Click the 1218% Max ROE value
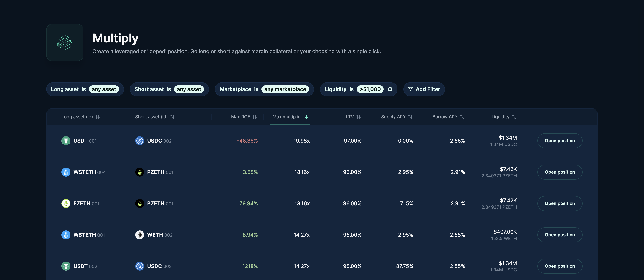644x280 pixels. 250,266
